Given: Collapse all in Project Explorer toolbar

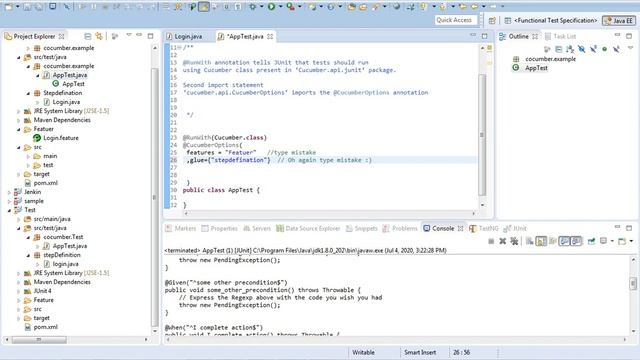Looking at the screenshot, I should coord(87,36).
